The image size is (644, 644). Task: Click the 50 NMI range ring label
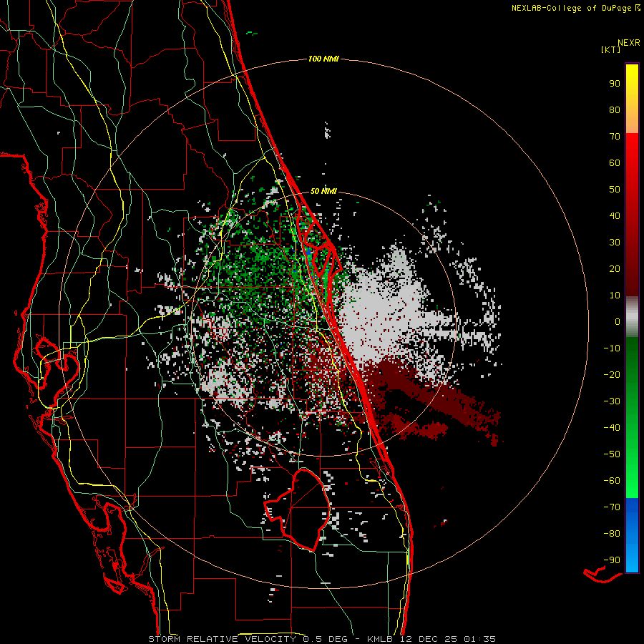point(323,191)
